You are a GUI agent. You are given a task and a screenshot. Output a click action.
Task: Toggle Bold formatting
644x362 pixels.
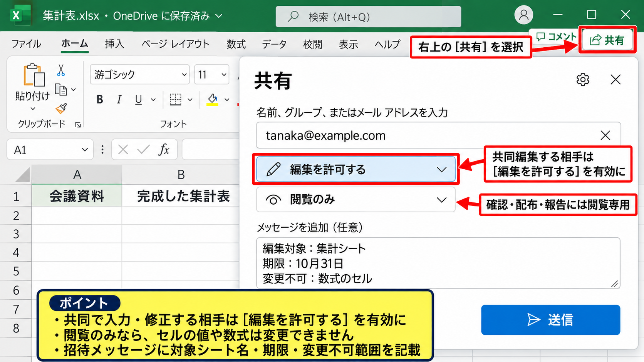coord(100,100)
